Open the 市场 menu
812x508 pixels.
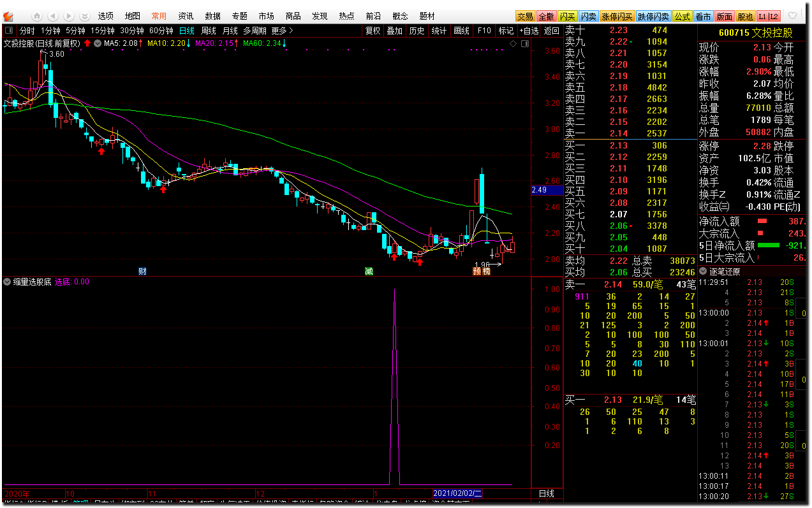[x=267, y=16]
